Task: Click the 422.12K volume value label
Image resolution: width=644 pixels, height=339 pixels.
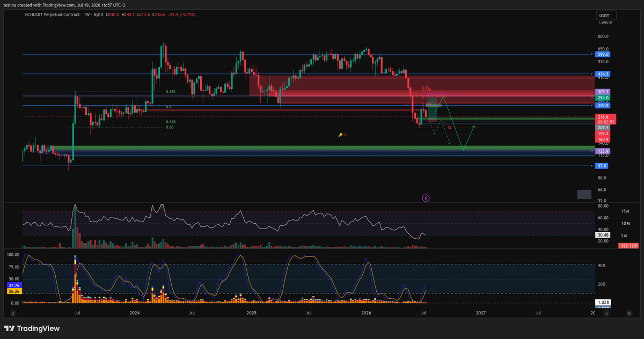Action: point(628,245)
